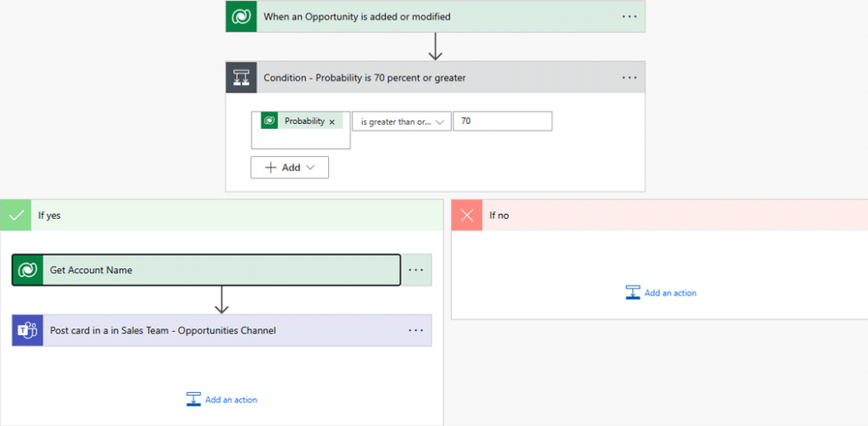Click Add an action in the If yes branch
The image size is (868, 426).
pos(222,399)
